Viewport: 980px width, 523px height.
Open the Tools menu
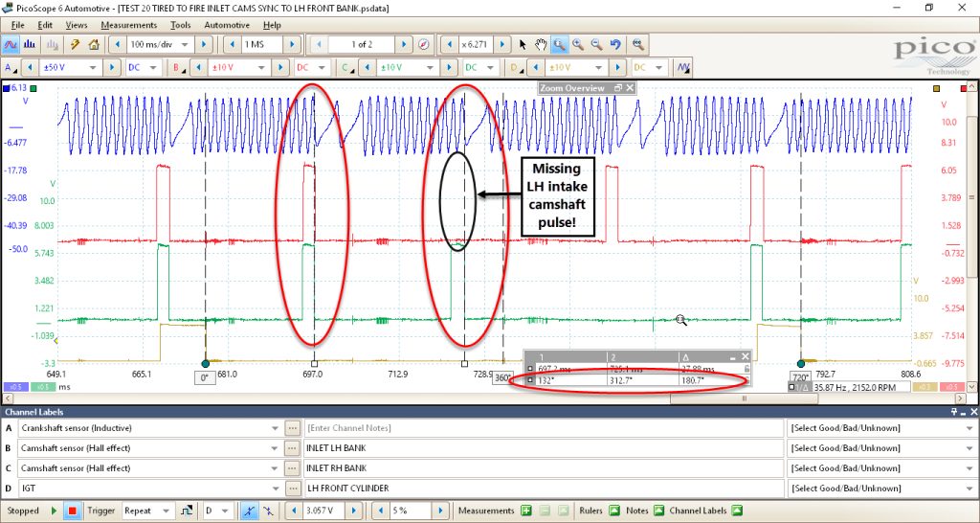(181, 25)
